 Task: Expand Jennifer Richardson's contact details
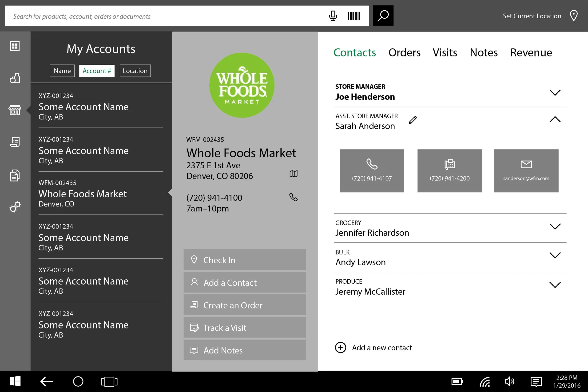(x=555, y=226)
